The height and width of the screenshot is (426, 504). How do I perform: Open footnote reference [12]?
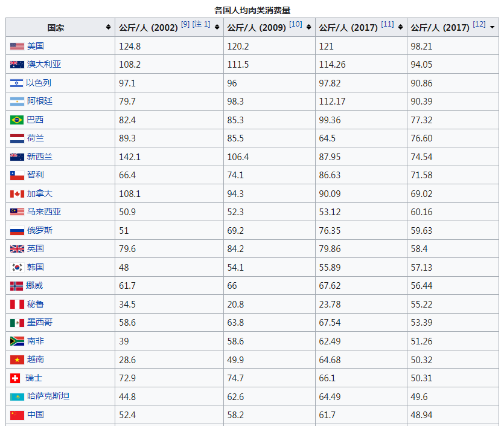click(479, 24)
